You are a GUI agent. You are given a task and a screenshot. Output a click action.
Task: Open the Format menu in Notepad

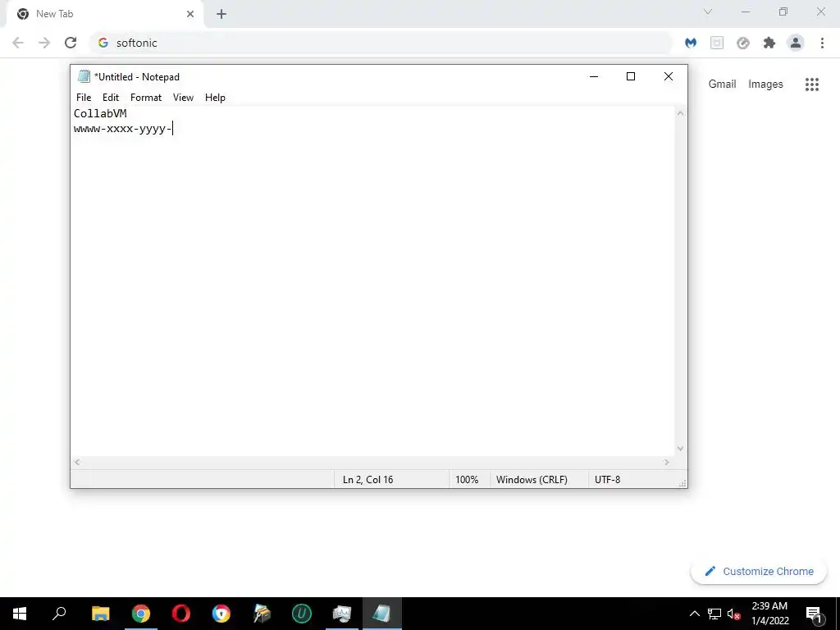pos(146,98)
